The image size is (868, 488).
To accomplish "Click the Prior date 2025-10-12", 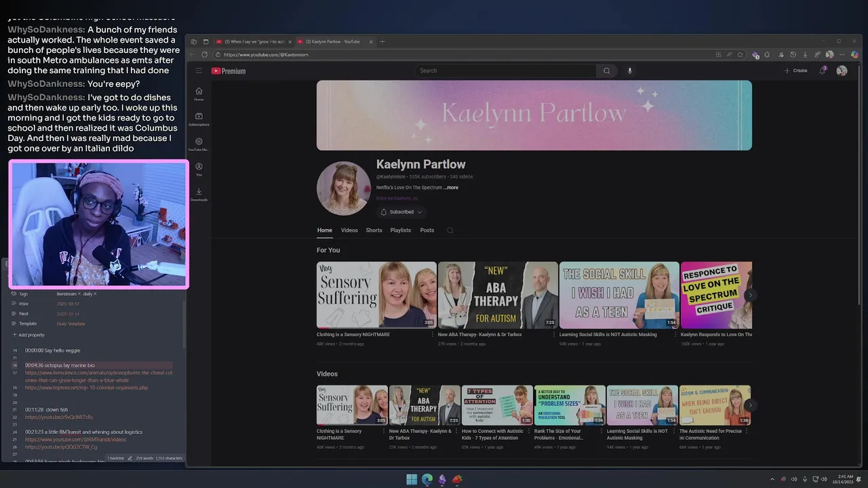I will (x=66, y=304).
